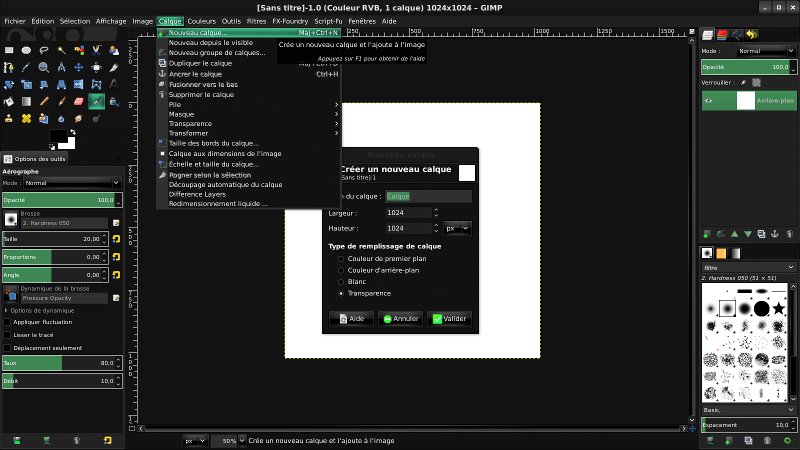
Task: Select the Scissors Select tool
Action: [x=96, y=50]
